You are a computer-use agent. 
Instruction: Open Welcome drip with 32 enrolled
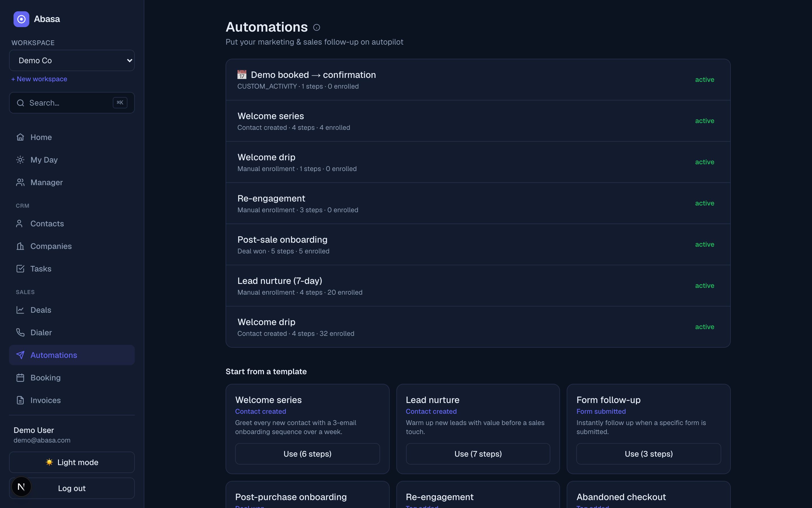(478, 327)
